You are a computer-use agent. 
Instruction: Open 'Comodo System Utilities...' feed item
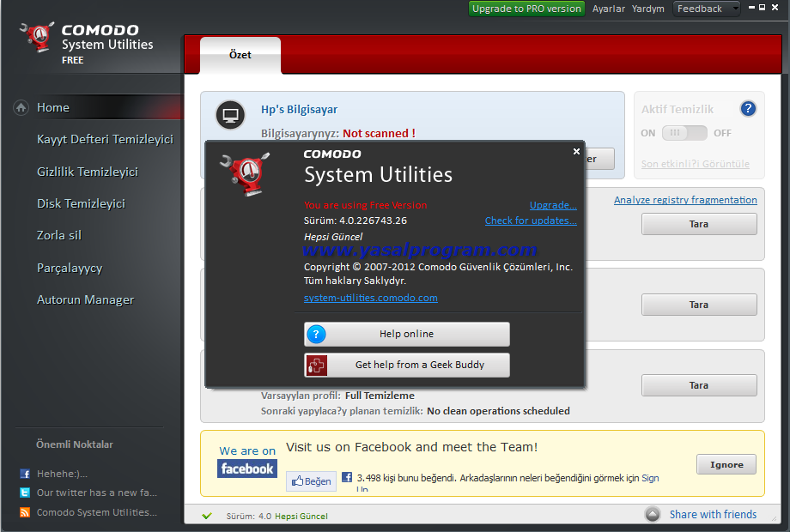coord(97,512)
